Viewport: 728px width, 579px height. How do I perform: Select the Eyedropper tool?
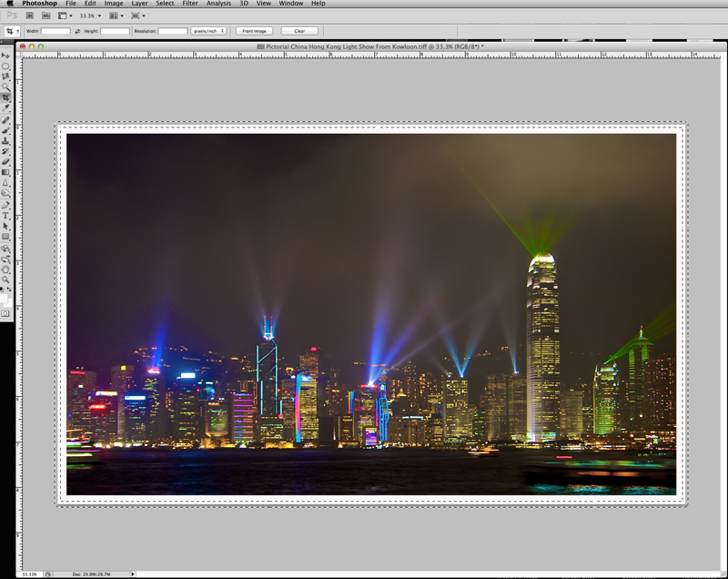pyautogui.click(x=5, y=107)
